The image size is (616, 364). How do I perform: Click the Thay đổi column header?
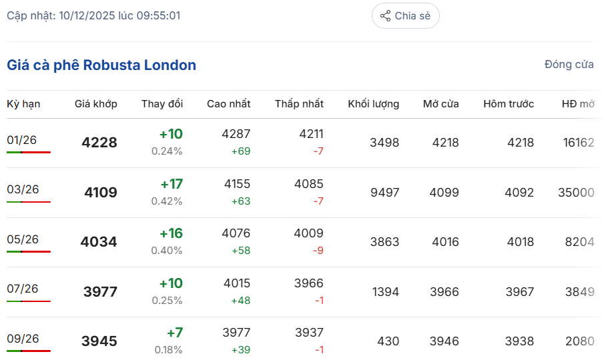[x=162, y=104]
